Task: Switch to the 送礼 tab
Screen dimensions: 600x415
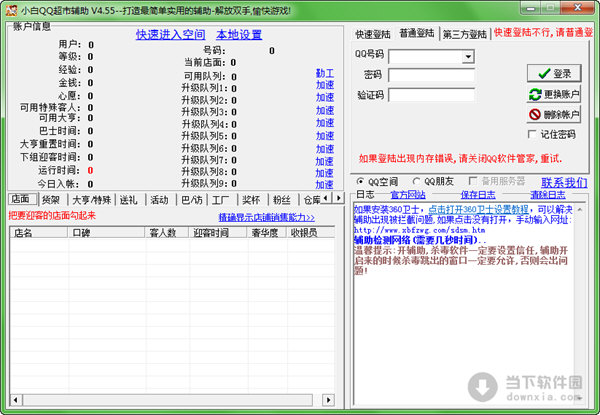Action: 129,200
